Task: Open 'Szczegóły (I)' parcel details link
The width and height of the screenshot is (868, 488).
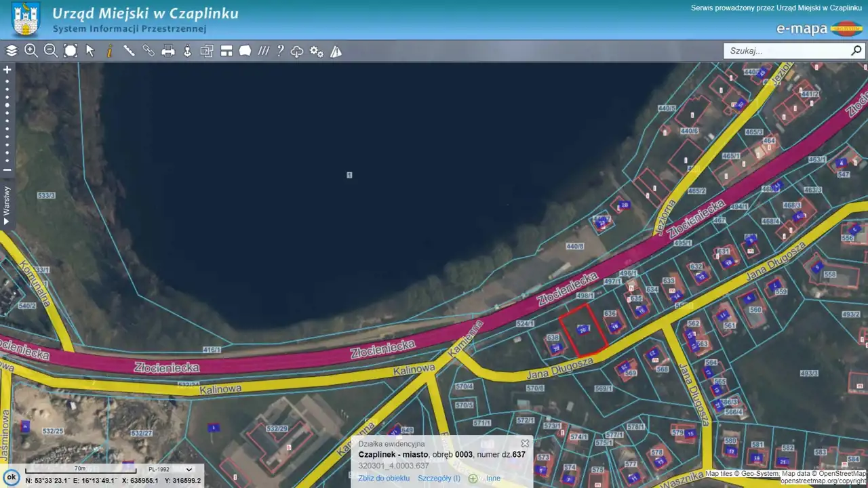Action: tap(439, 478)
